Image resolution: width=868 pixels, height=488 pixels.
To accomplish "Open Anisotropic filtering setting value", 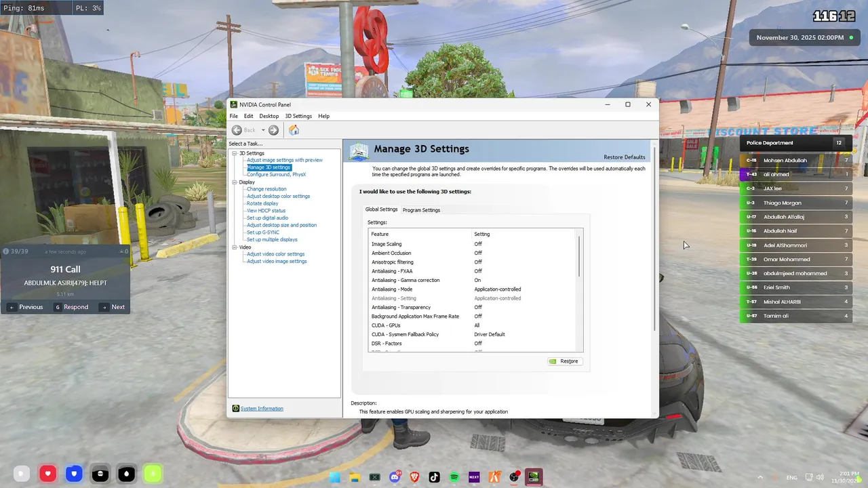I will click(x=478, y=262).
